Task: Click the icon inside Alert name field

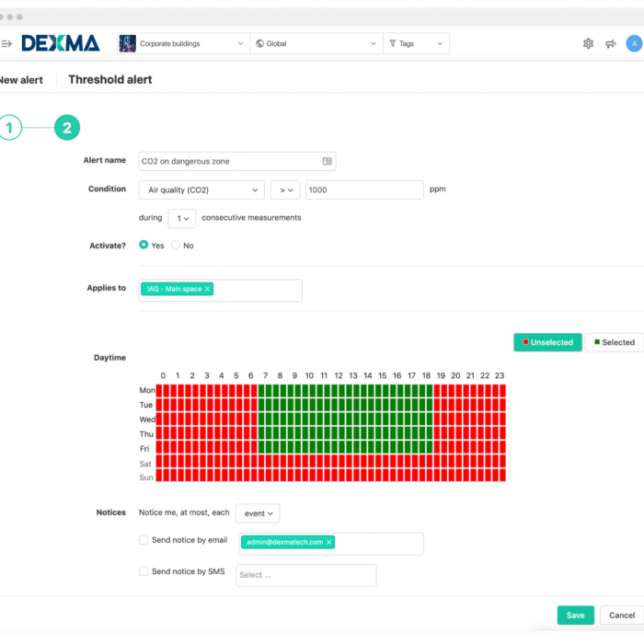Action: pos(327,161)
